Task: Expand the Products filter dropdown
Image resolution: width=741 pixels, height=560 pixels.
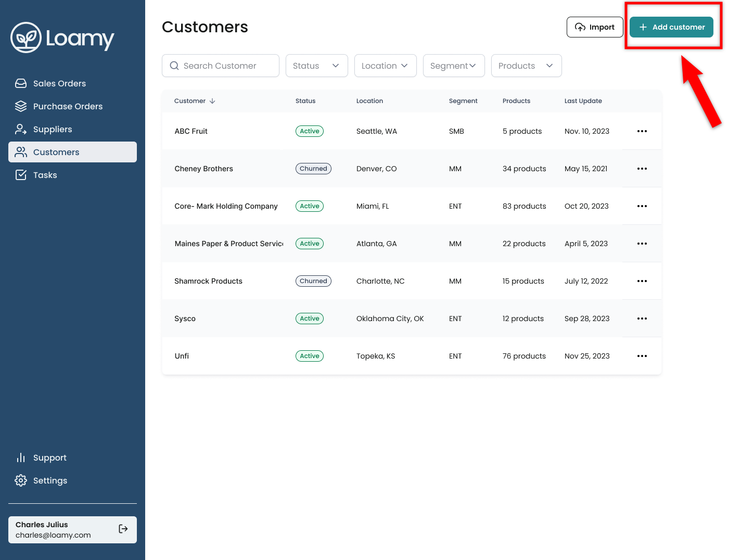Action: (527, 66)
